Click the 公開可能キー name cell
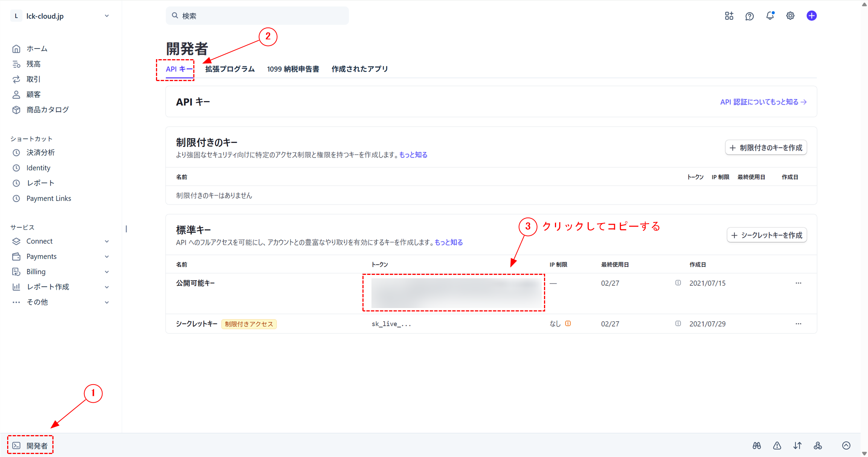 click(196, 283)
